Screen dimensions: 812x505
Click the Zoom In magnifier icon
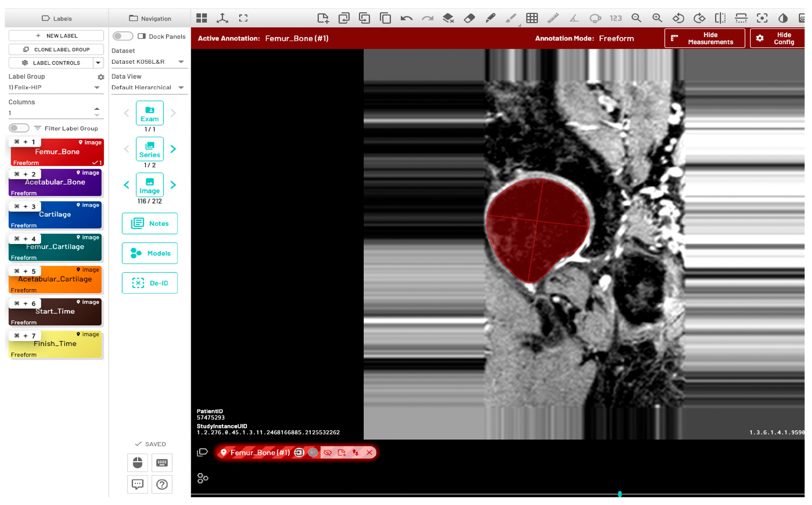[657, 18]
